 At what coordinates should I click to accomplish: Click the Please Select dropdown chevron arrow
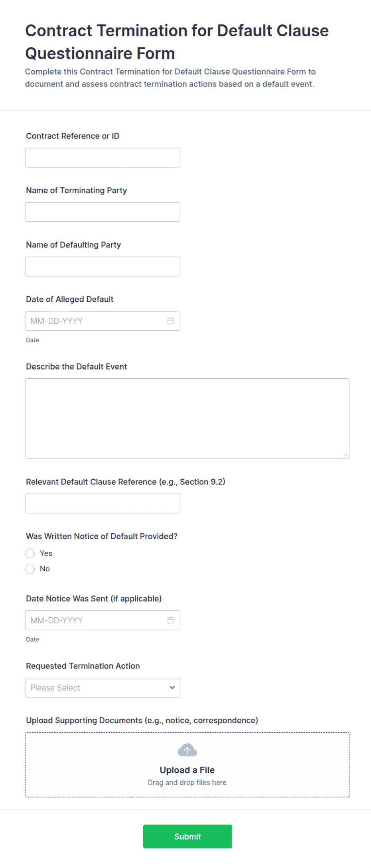pos(172,688)
